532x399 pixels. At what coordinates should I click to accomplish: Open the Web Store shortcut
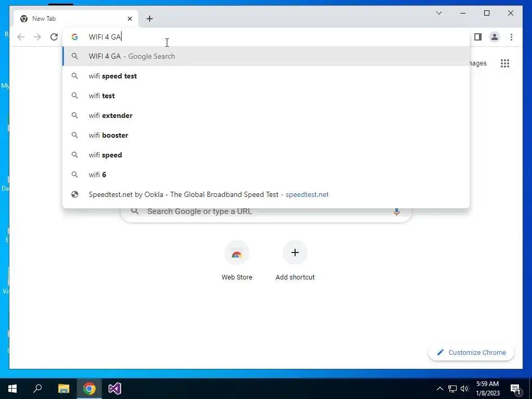coord(237,261)
